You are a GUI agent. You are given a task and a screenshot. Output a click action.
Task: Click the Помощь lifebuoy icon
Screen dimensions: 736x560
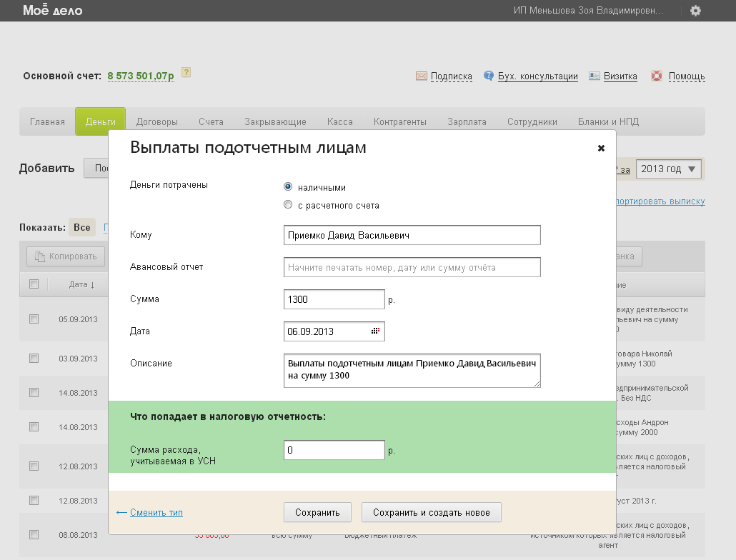pyautogui.click(x=657, y=76)
